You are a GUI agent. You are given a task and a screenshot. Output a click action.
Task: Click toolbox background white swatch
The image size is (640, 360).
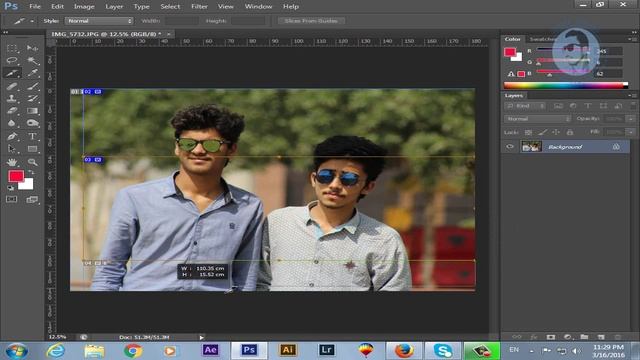pos(28,185)
